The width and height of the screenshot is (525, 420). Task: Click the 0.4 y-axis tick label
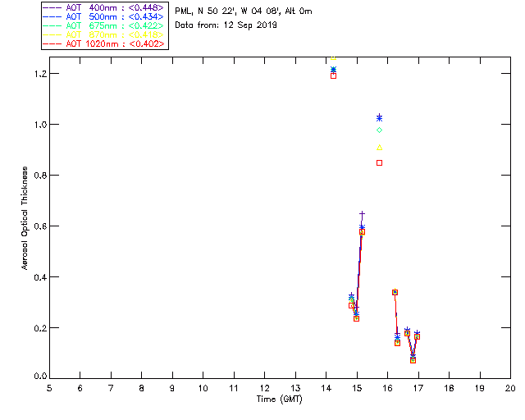tap(40, 277)
